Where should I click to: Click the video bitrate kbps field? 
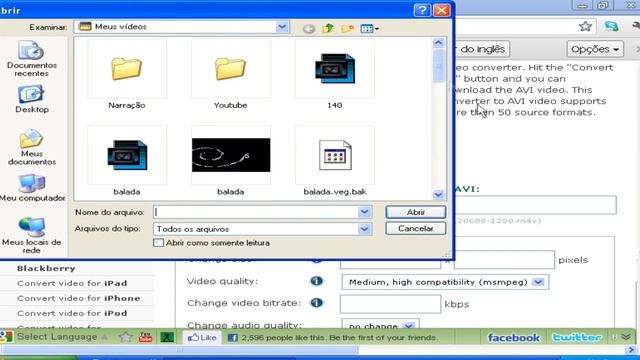point(390,304)
